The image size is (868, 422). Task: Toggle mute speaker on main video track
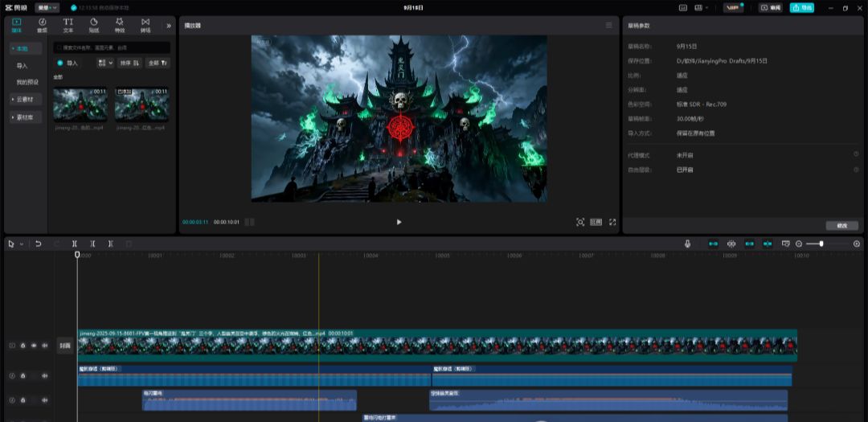click(x=44, y=346)
